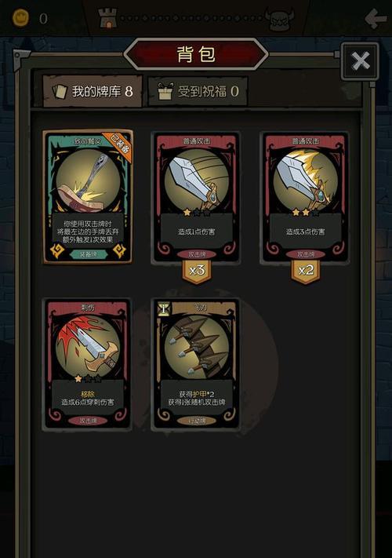Image resolution: width=392 pixels, height=558 pixels.
Task: Tap the 已装备 ribbon on the equipped card
Action: [118, 144]
